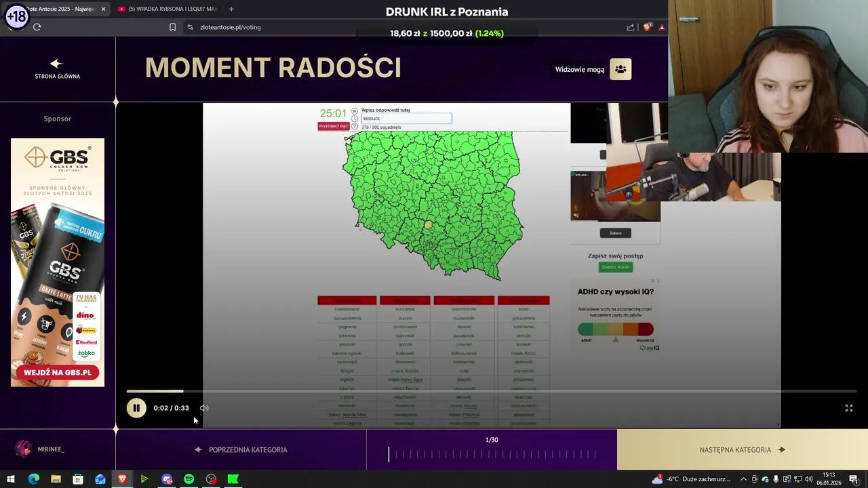Click the video time 0:02 / 0:33
Screen dimensions: 868x488
[171, 408]
